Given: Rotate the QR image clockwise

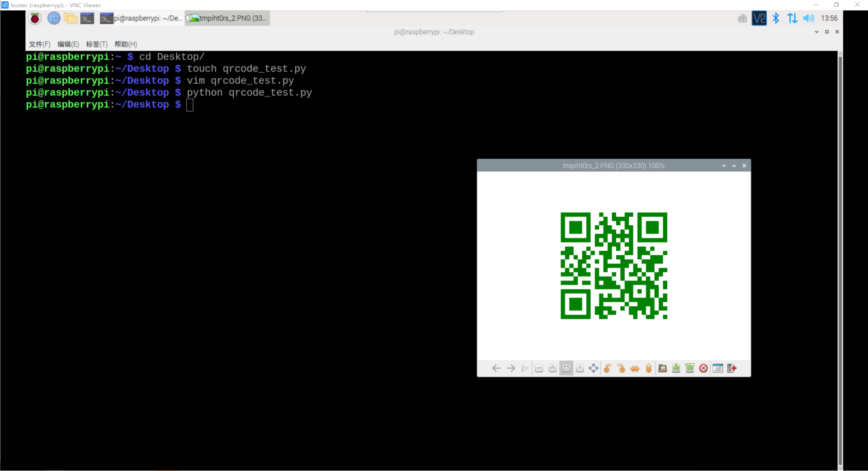Looking at the screenshot, I should (x=622, y=368).
